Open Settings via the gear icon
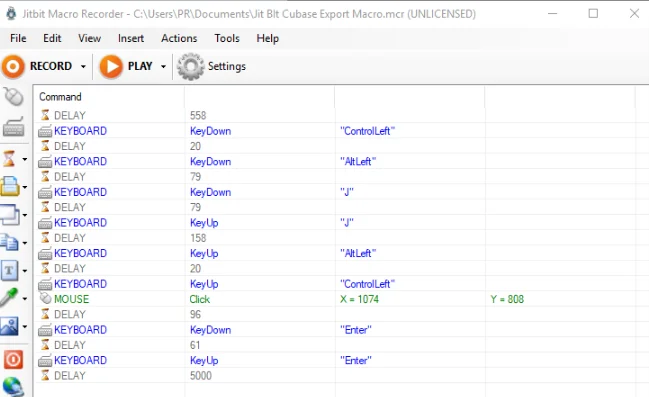This screenshot has width=649, height=397. click(x=190, y=66)
